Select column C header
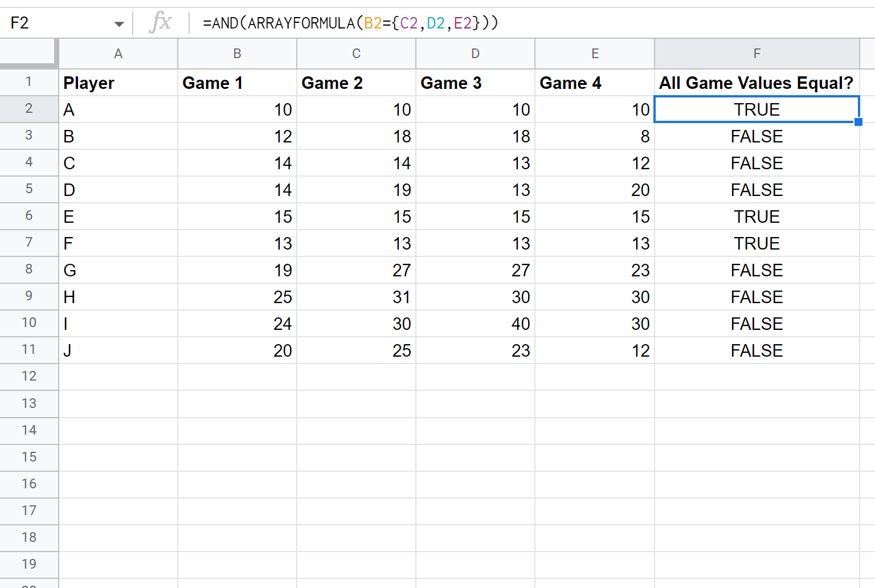The width and height of the screenshot is (875, 588). tap(357, 54)
